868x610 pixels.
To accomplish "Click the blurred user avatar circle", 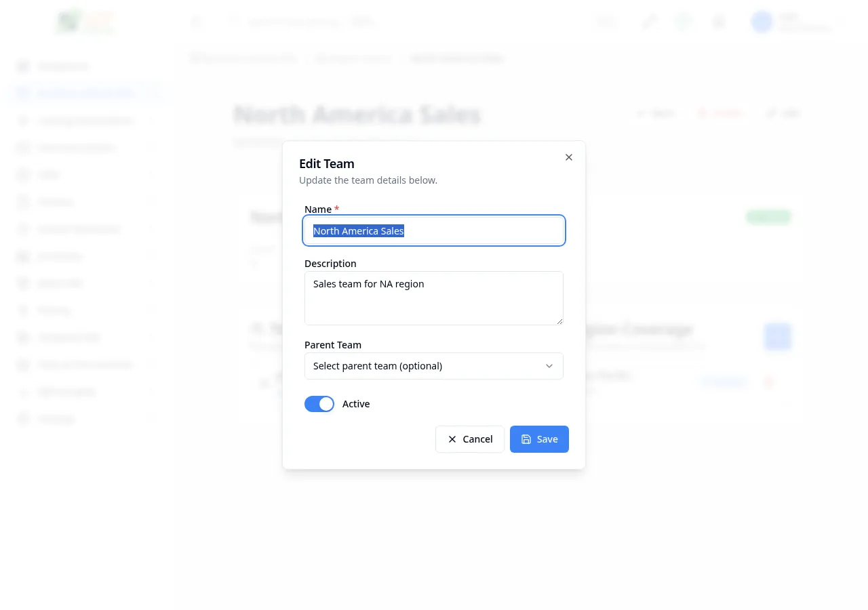I will (x=762, y=22).
